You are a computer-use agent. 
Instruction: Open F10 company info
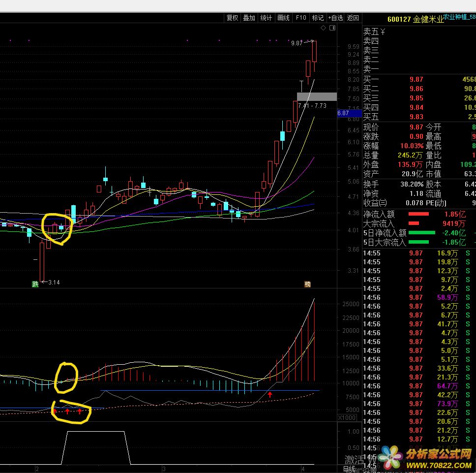point(300,18)
